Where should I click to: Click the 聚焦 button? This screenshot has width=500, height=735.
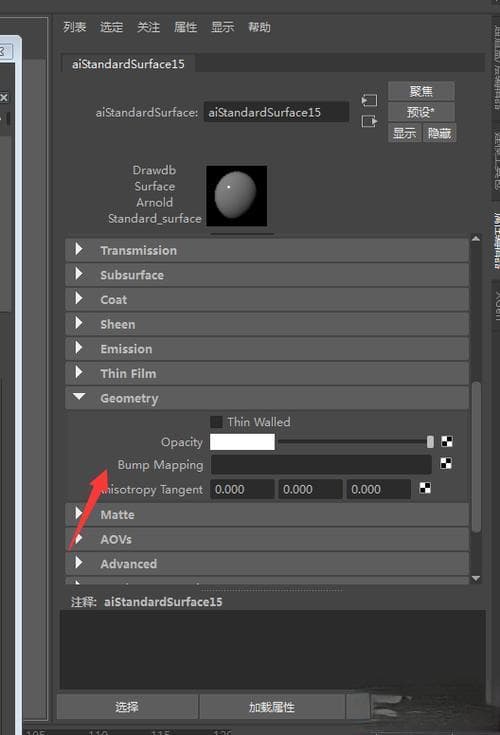coord(421,91)
